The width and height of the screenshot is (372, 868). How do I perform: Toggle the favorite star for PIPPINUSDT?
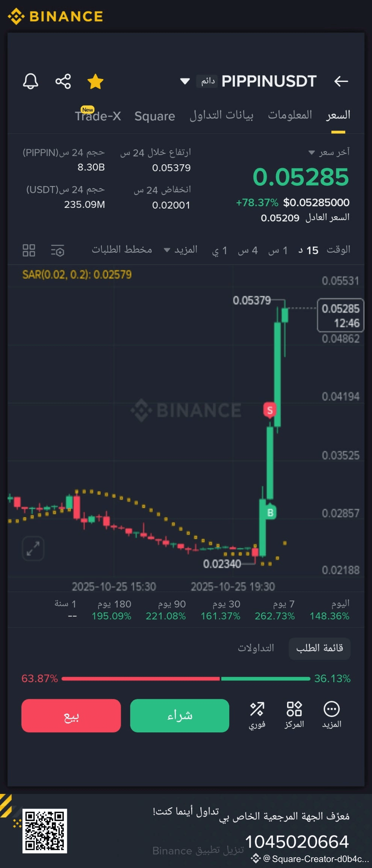click(95, 81)
